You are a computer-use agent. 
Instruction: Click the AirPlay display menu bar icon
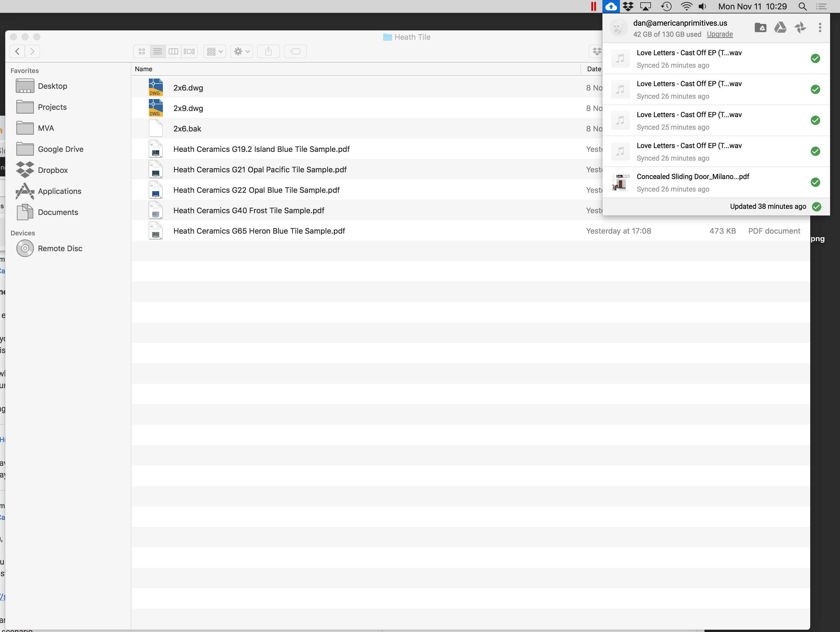646,7
